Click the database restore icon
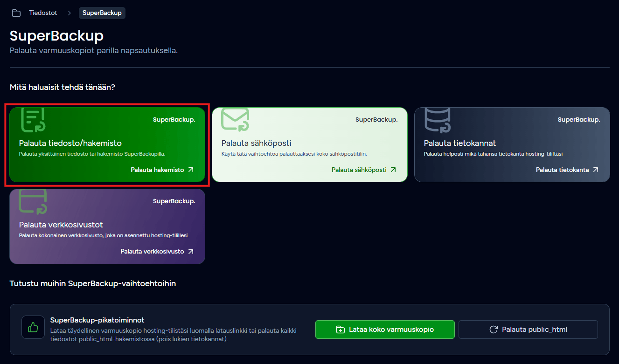This screenshot has width=619, height=364. pyautogui.click(x=438, y=120)
